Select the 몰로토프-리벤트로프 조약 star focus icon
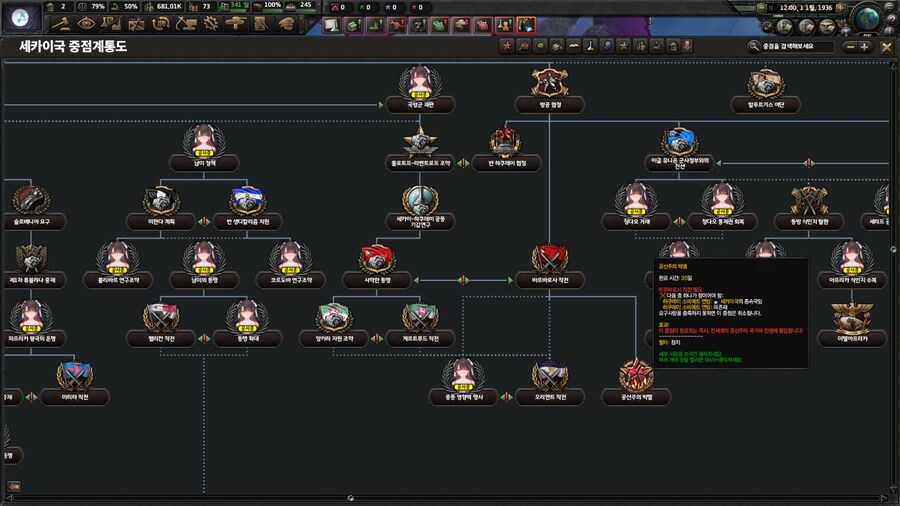900x506 pixels. pos(420,142)
